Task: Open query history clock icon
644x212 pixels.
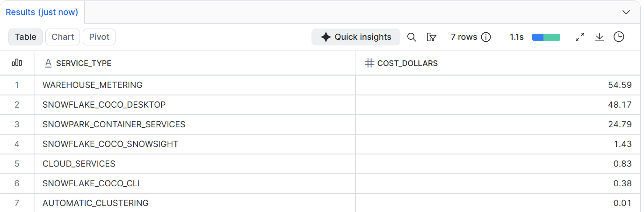Action: [x=619, y=37]
